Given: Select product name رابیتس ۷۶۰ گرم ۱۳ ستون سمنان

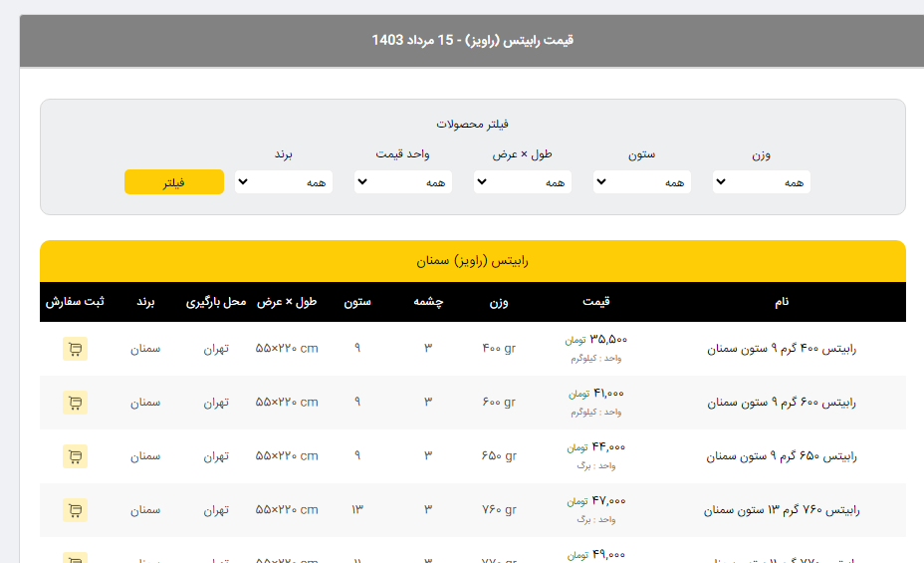Looking at the screenshot, I should click(x=781, y=510).
